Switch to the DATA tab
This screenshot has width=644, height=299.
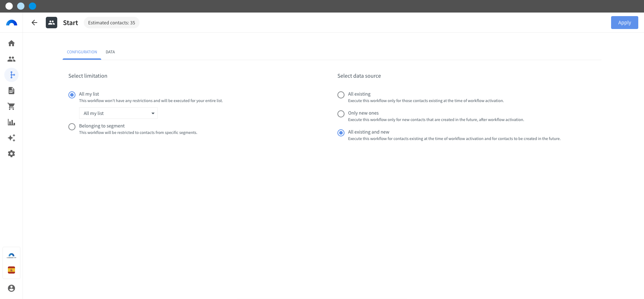(110, 52)
